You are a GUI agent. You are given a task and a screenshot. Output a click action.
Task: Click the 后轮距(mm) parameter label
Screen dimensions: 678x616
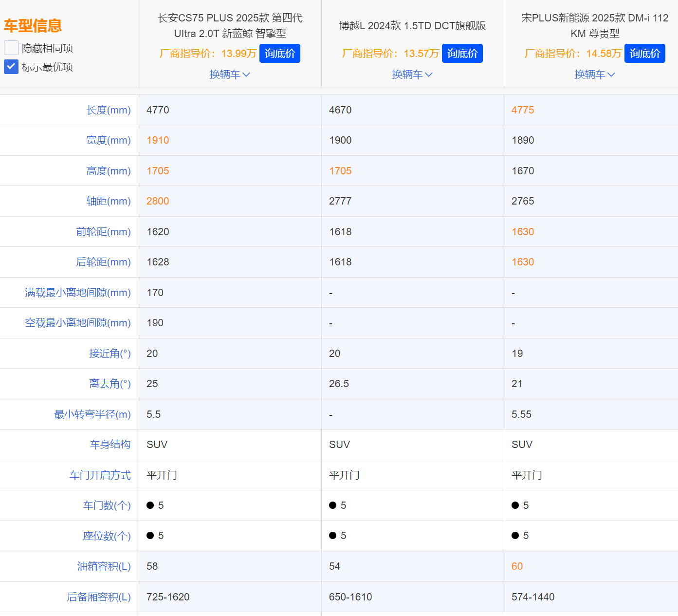103,262
